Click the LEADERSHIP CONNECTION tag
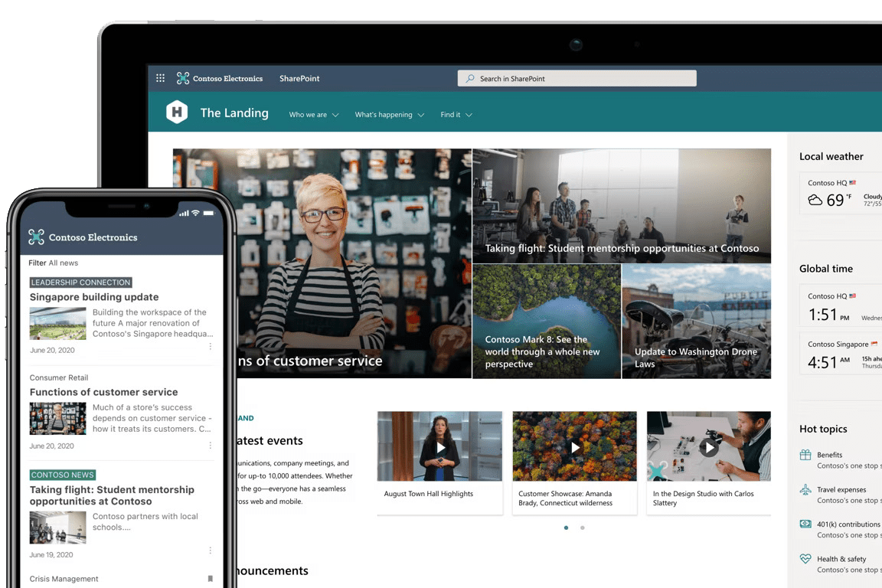Screen dimensions: 882x588 [80, 283]
